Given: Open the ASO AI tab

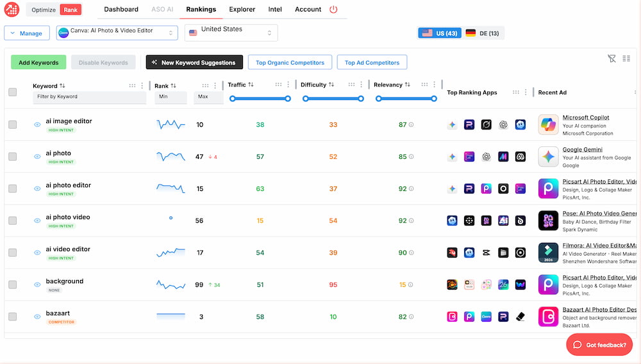Looking at the screenshot, I should pos(162,10).
